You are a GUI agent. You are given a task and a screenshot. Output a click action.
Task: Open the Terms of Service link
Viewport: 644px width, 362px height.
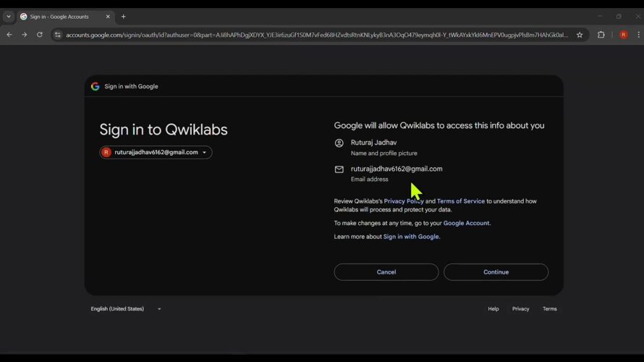point(461,201)
